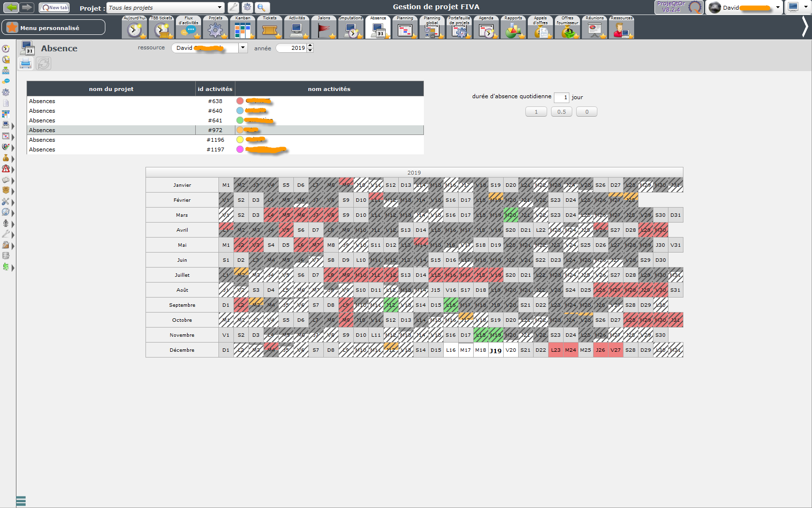Click the New tab button
Screen dimensions: 812x508
(x=55, y=7)
